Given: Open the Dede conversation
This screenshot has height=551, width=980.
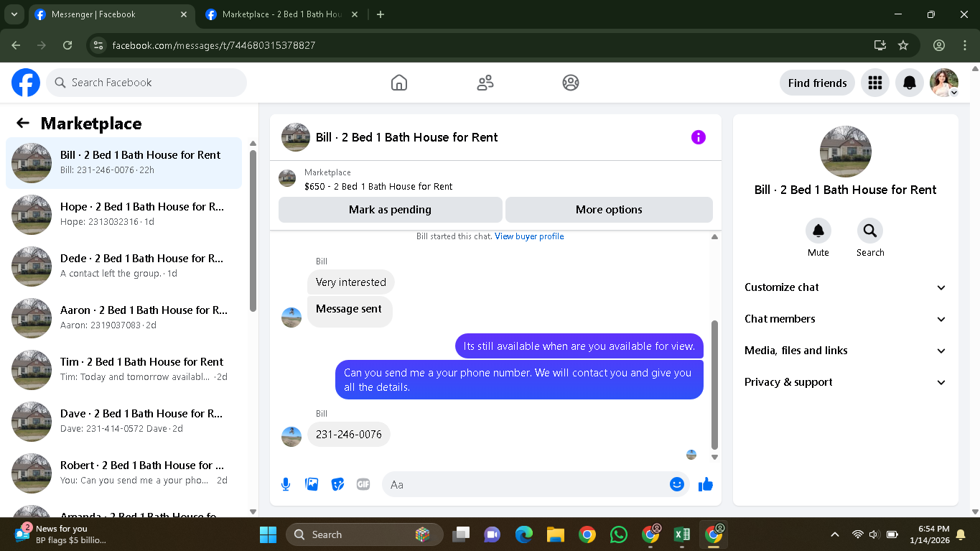Looking at the screenshot, I should pyautogui.click(x=124, y=266).
